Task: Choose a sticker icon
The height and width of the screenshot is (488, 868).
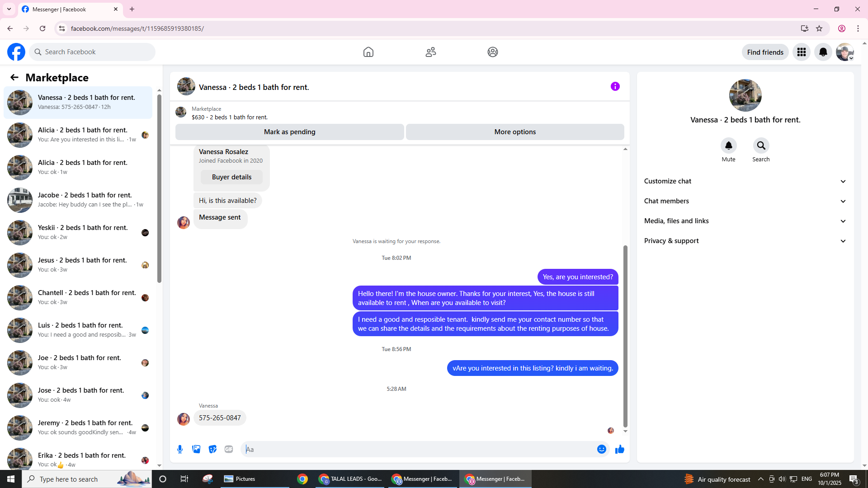Action: [212, 449]
